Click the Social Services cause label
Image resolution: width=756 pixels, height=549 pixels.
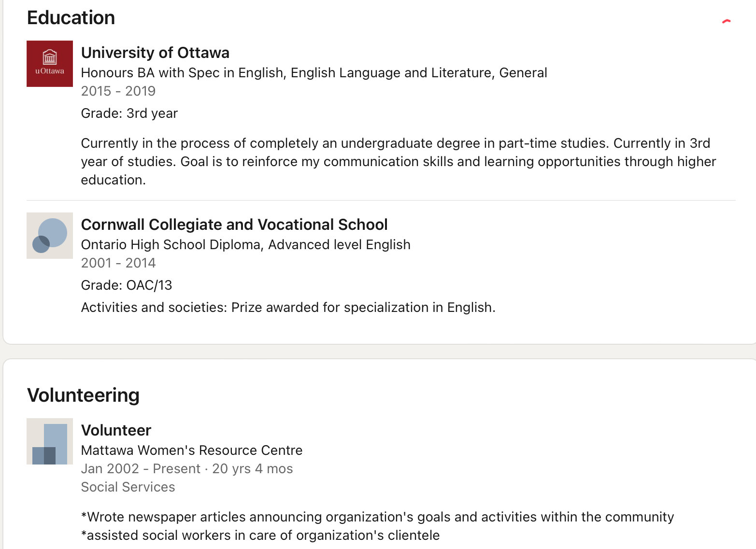(x=128, y=487)
